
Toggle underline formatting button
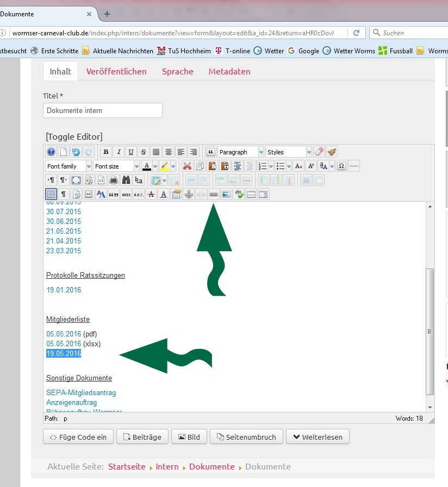pos(131,152)
